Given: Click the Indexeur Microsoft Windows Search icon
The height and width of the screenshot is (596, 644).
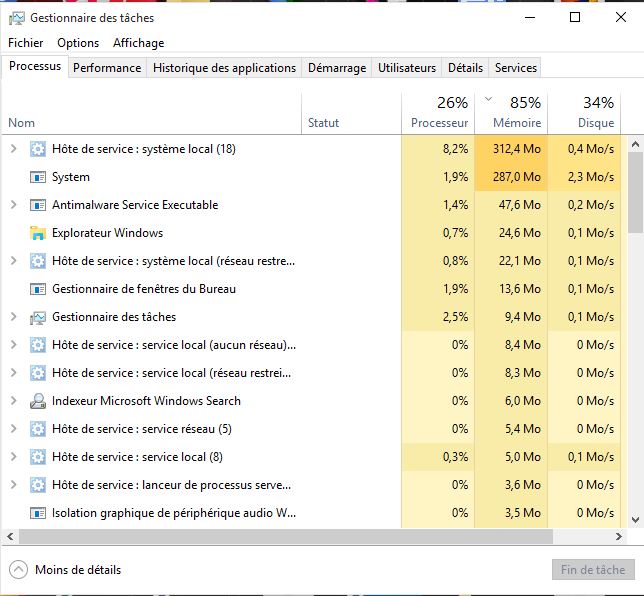Looking at the screenshot, I should coord(38,401).
